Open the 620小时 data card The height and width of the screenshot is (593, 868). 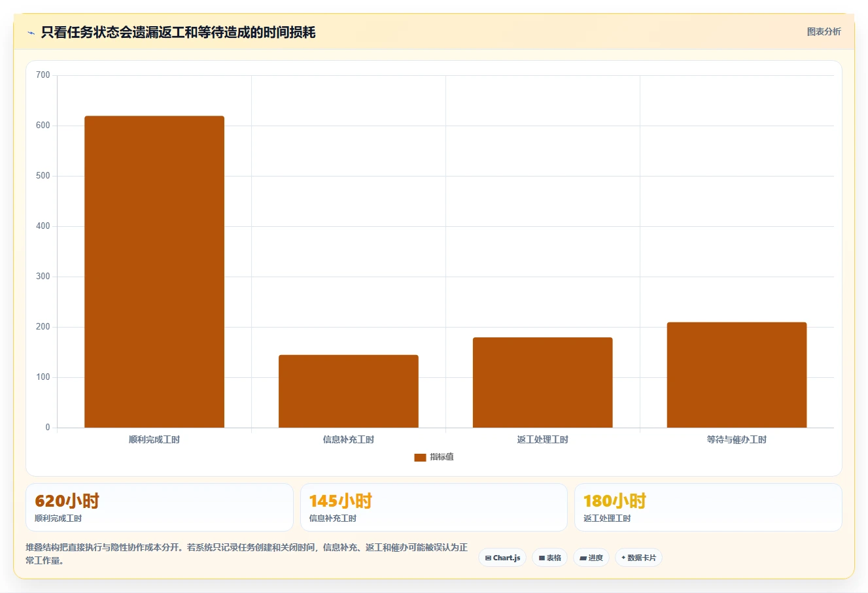(x=160, y=507)
